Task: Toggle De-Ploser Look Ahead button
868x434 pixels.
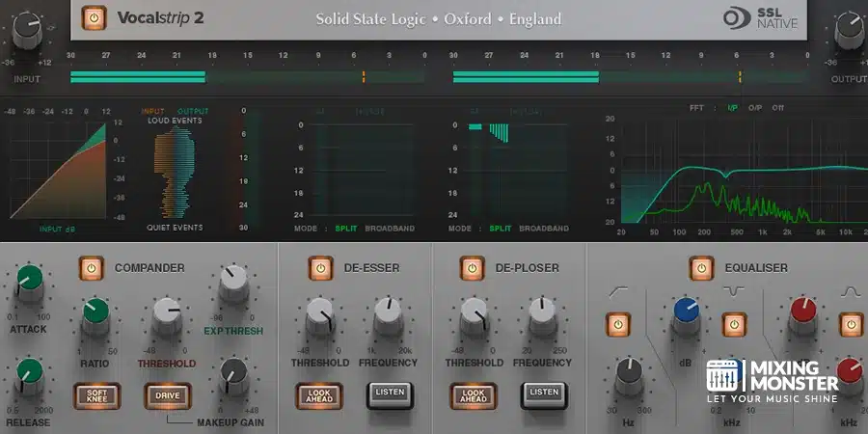Action: tap(474, 395)
